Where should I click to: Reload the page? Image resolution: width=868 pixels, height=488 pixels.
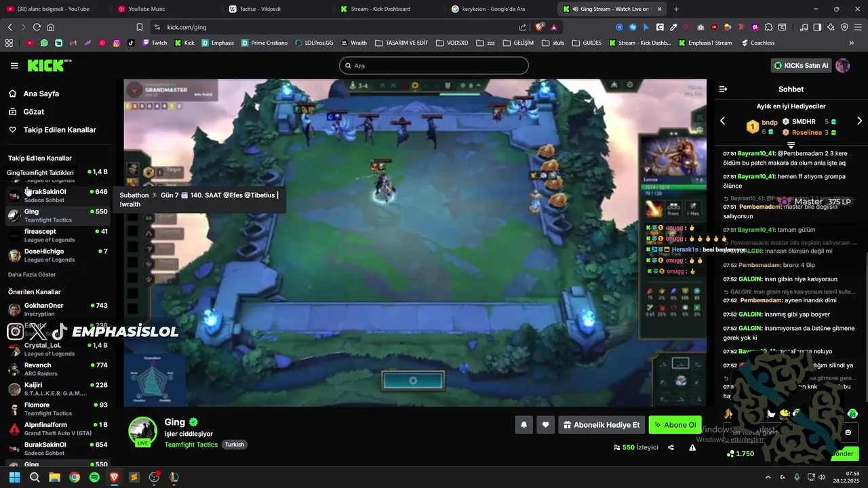(37, 27)
